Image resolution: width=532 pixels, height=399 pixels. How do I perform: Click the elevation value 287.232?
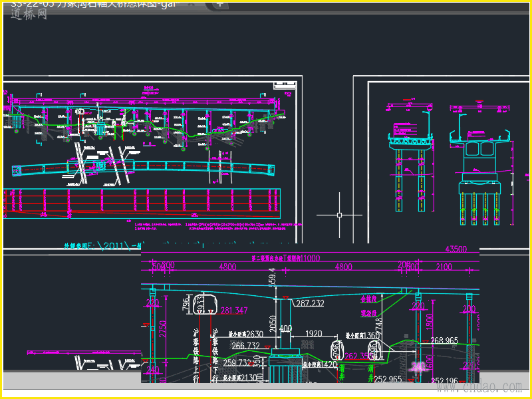coord(310,303)
